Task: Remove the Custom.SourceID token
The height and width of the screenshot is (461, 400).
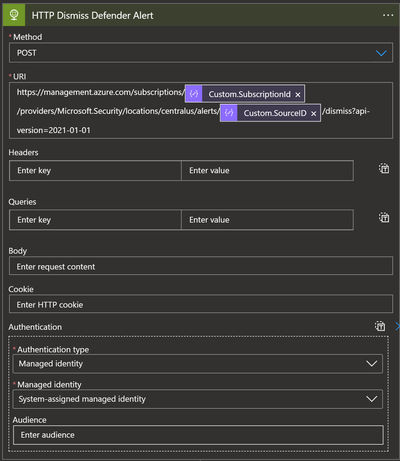Action: (314, 114)
